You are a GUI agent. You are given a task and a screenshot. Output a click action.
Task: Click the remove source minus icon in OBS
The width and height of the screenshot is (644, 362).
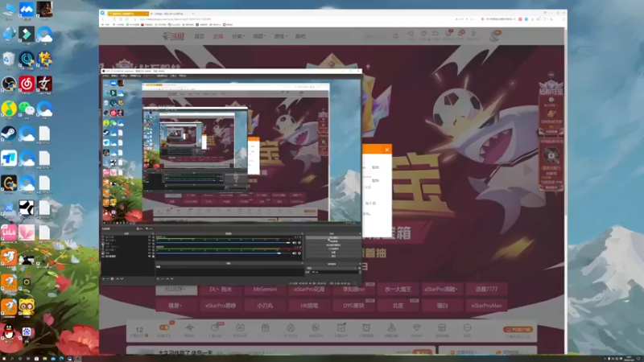coord(108,278)
